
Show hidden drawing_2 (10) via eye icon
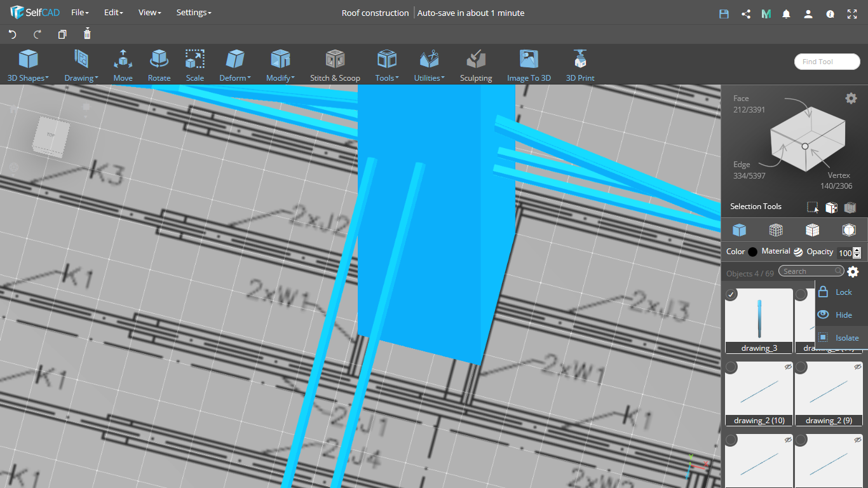pyautogui.click(x=788, y=367)
